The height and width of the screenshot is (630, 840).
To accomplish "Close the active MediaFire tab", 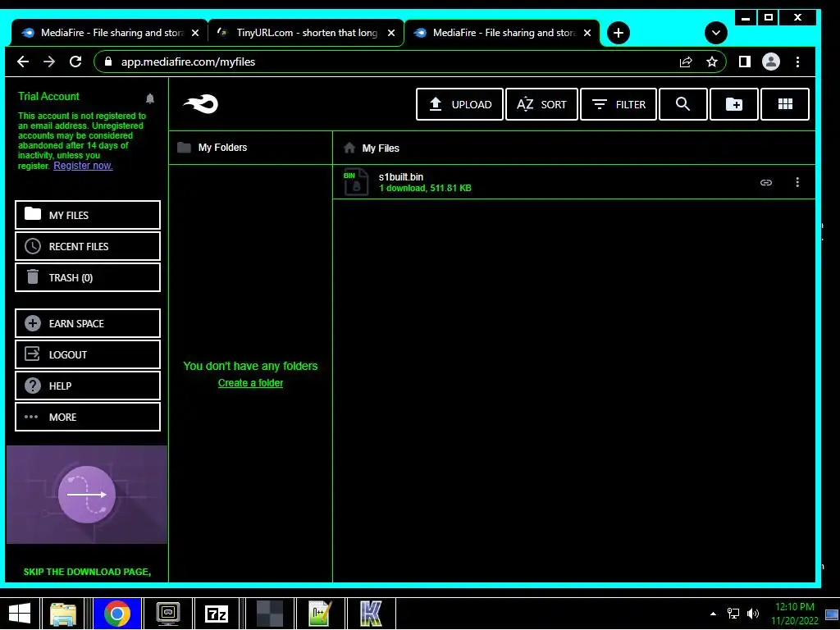I will [x=587, y=33].
